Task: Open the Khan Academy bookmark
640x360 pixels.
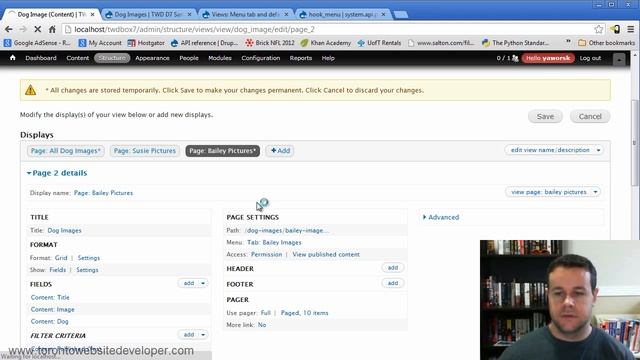Action: [326, 43]
